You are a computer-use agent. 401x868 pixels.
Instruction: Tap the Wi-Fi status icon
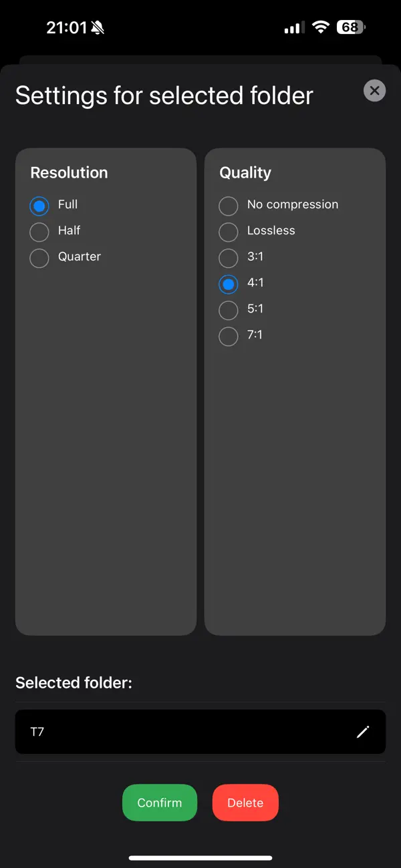[x=320, y=27]
